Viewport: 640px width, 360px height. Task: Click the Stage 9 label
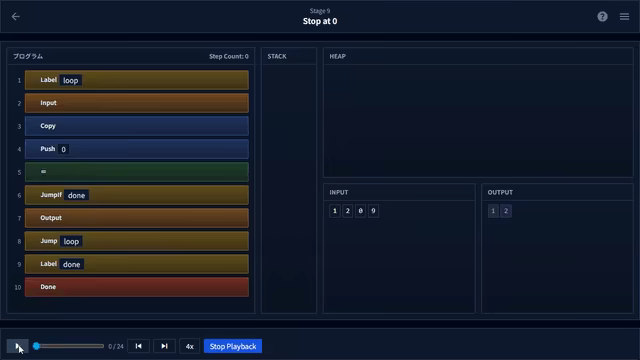(320, 11)
